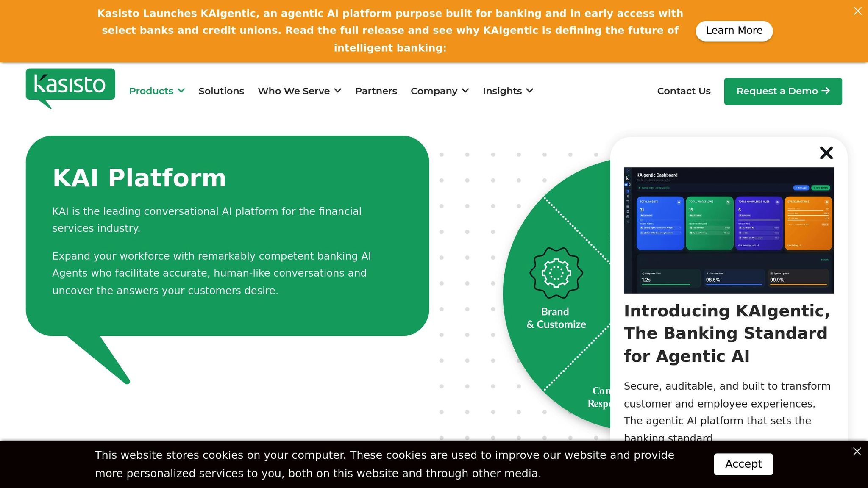868x488 pixels.
Task: Click the Request a Demo button
Action: tap(783, 91)
